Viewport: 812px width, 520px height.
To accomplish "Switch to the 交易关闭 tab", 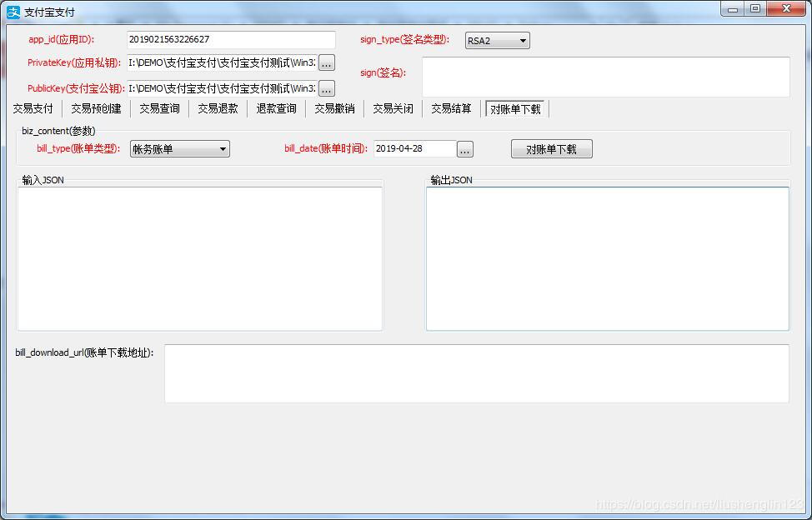I will pyautogui.click(x=393, y=108).
